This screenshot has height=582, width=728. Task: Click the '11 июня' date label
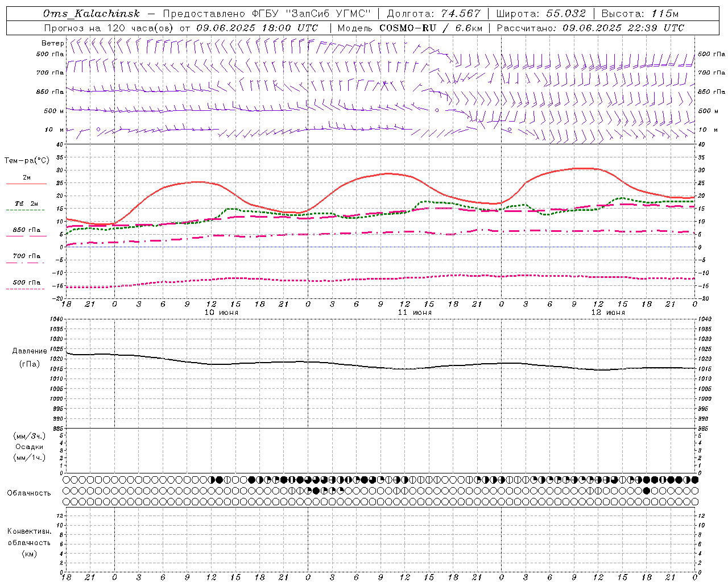(x=415, y=313)
